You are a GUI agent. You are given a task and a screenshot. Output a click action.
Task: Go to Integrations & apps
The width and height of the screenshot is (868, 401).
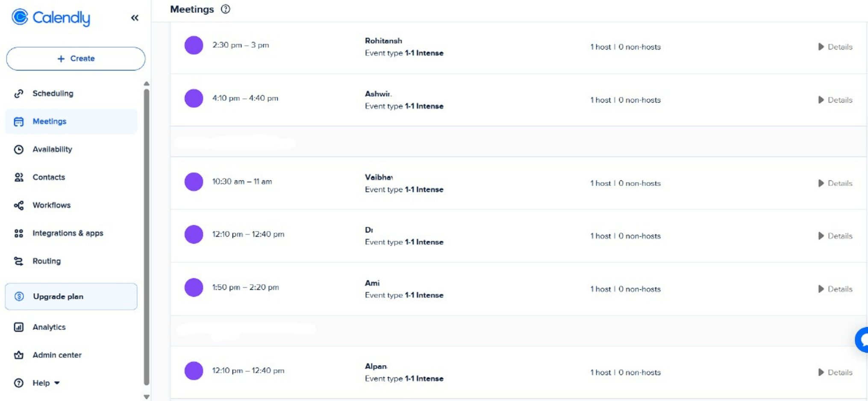pos(68,233)
